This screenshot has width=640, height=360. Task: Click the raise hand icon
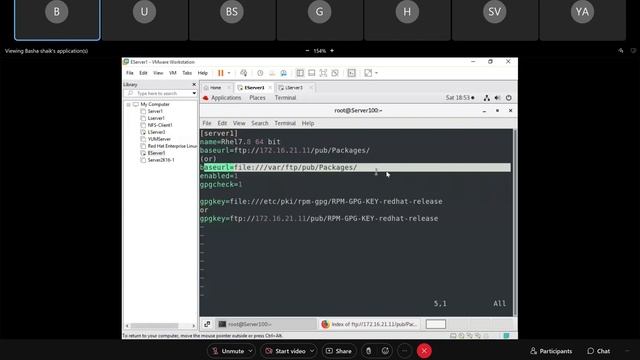[368, 351]
